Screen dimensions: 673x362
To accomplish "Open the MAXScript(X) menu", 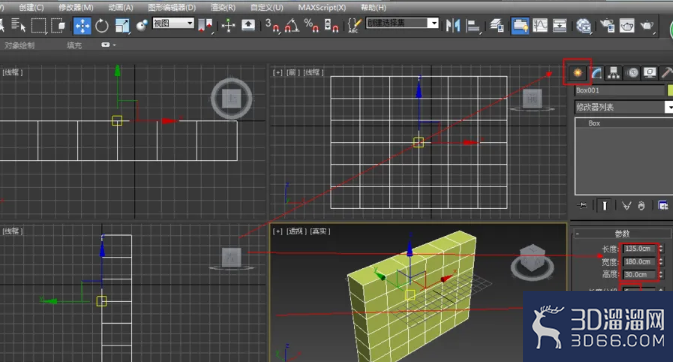I will click(x=322, y=7).
